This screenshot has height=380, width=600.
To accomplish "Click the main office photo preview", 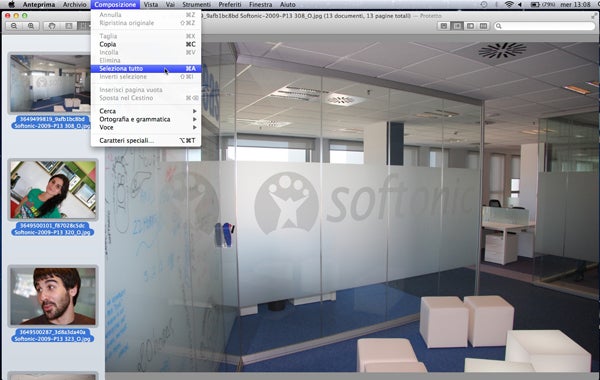I will [352, 207].
